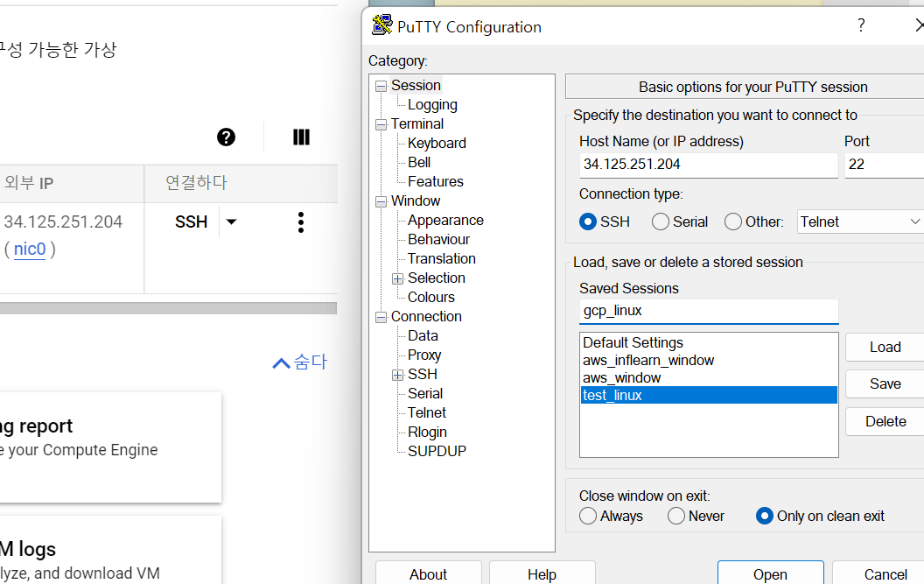This screenshot has width=924, height=584.
Task: Click the help question mark in PuTTY title bar
Action: [861, 25]
